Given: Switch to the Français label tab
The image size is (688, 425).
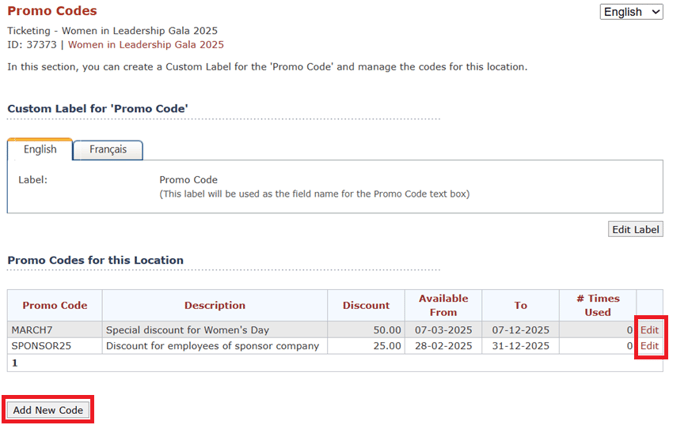Looking at the screenshot, I should coord(108,150).
